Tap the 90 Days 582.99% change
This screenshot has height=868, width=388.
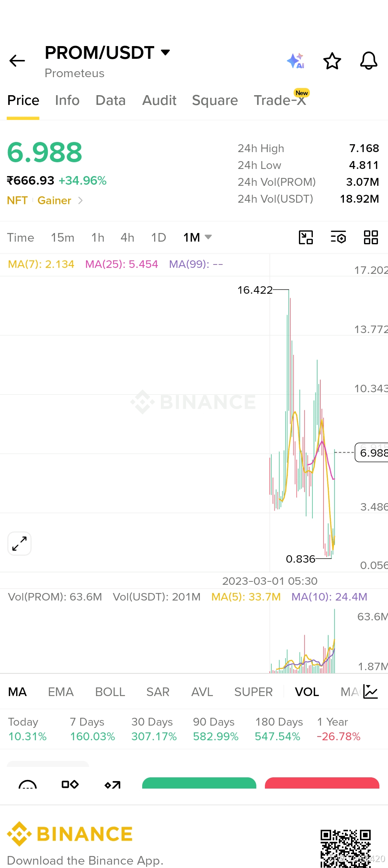coord(216,729)
